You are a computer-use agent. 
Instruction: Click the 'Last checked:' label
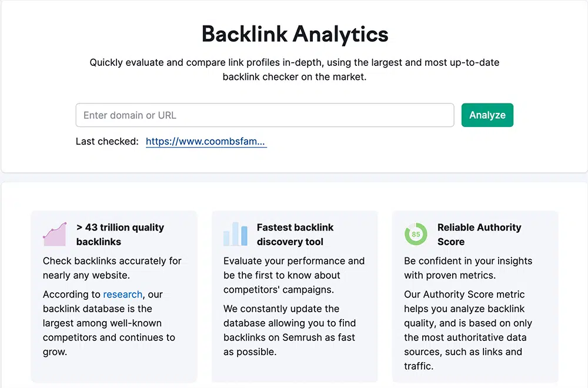pyautogui.click(x=107, y=141)
